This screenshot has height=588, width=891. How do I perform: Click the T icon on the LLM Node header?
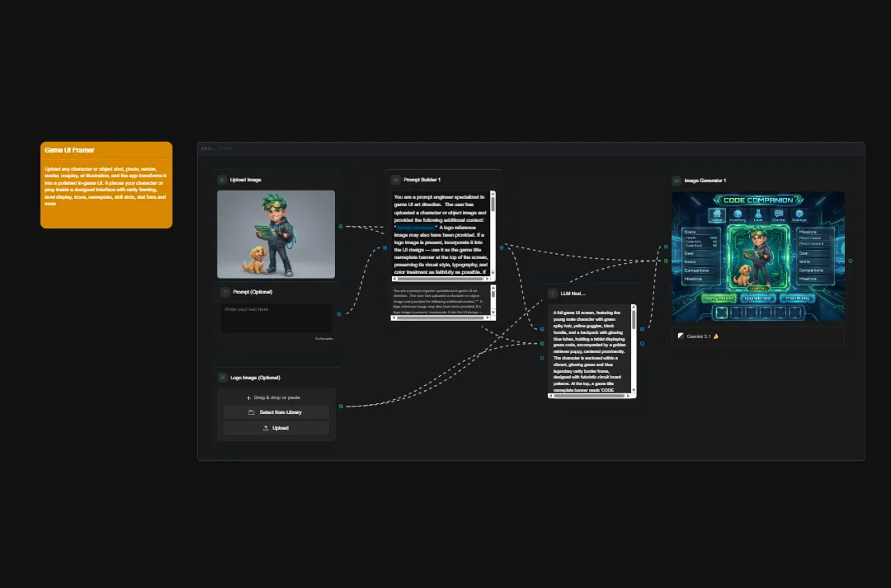552,294
